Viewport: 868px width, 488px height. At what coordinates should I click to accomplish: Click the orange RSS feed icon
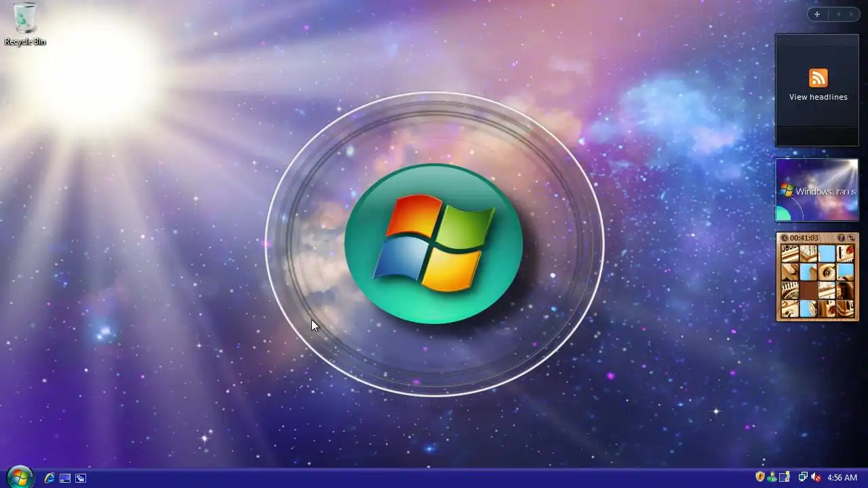[x=818, y=78]
